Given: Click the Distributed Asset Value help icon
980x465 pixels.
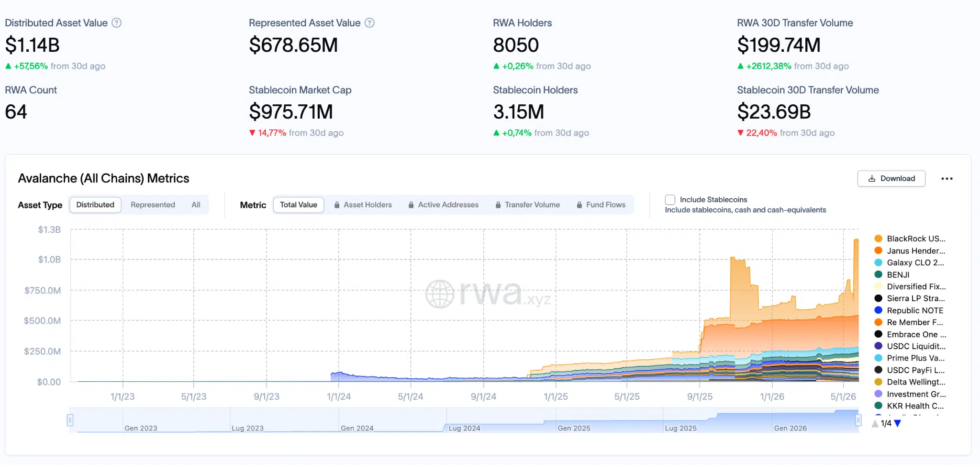Looking at the screenshot, I should 116,23.
